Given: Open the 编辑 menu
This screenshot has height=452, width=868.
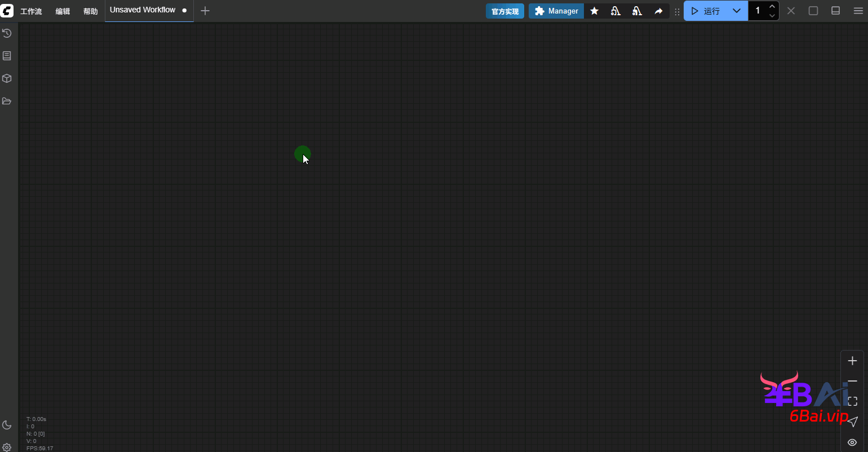Looking at the screenshot, I should (63, 11).
